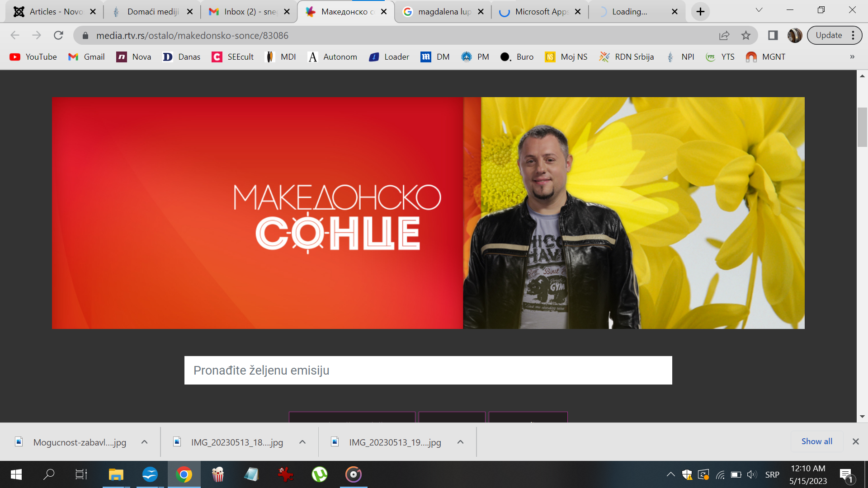
Task: Open the Chrome three-dot menu
Action: point(853,35)
